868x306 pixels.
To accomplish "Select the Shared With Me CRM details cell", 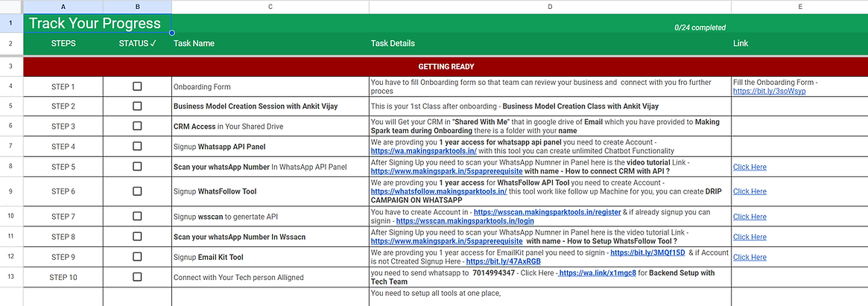I will click(550, 126).
